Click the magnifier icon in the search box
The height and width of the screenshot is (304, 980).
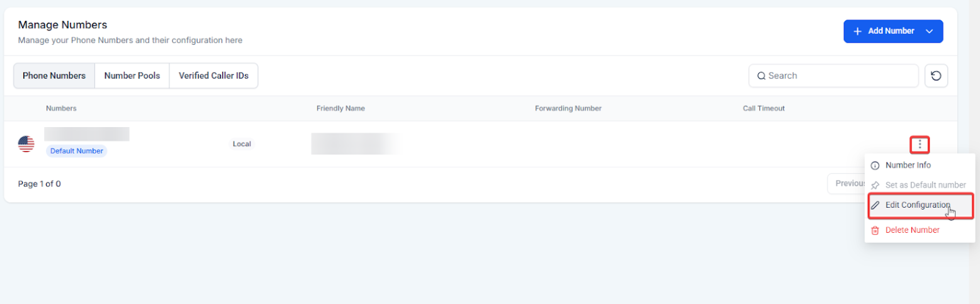(761, 76)
